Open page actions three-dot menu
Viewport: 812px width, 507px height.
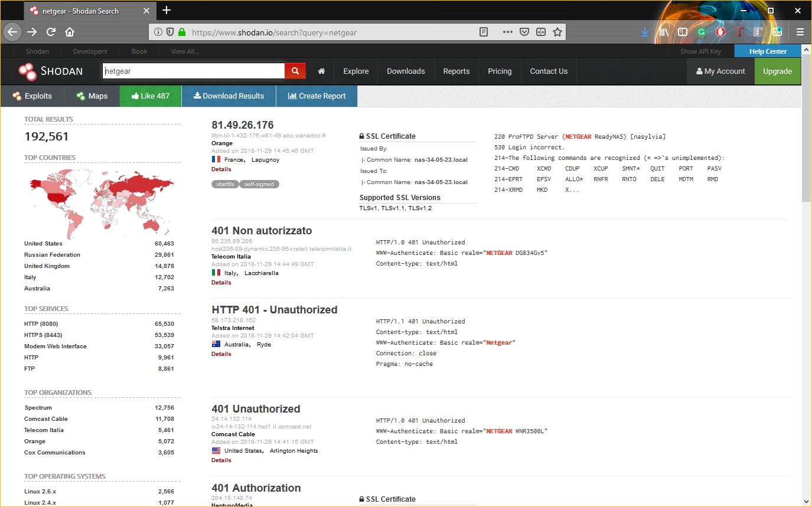click(x=507, y=32)
